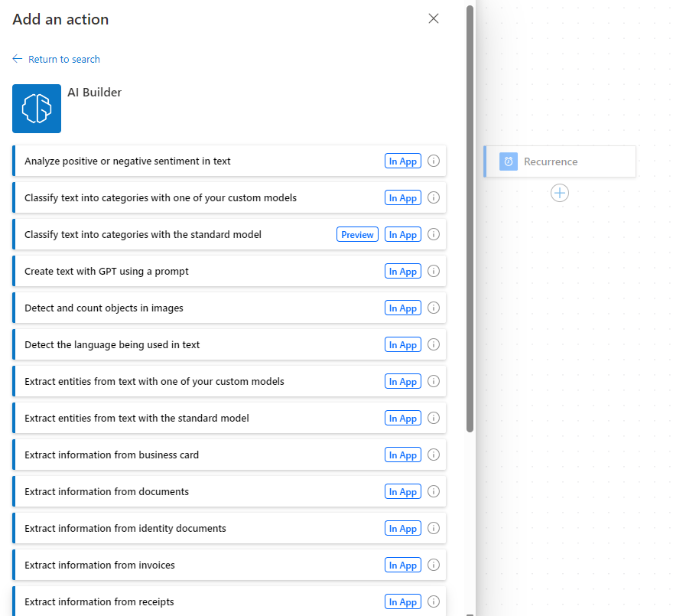Select Detect and count objects in images

point(229,308)
